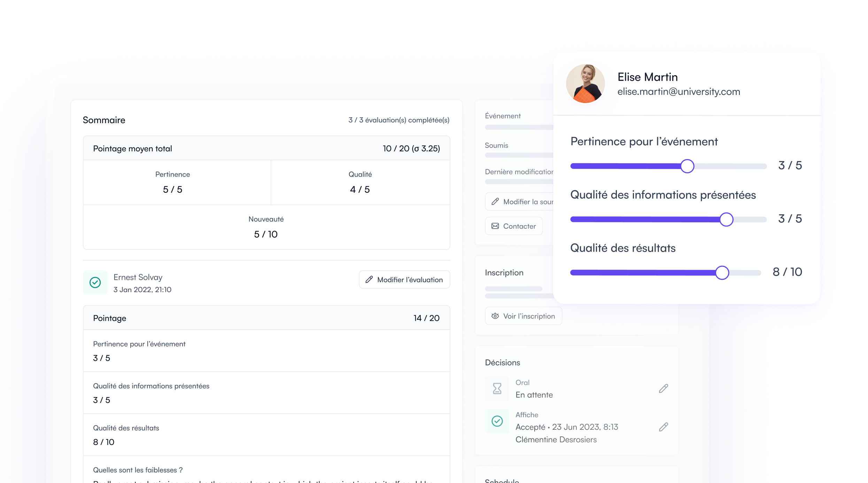This screenshot has width=868, height=483.
Task: Adjust the Pertinence pour l'événement slider handle
Action: click(687, 166)
